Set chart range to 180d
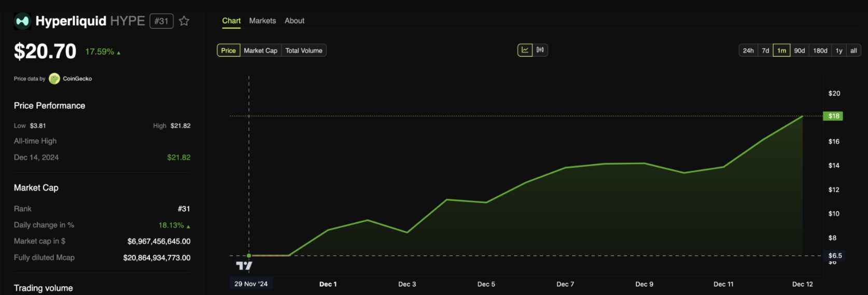 tap(820, 50)
